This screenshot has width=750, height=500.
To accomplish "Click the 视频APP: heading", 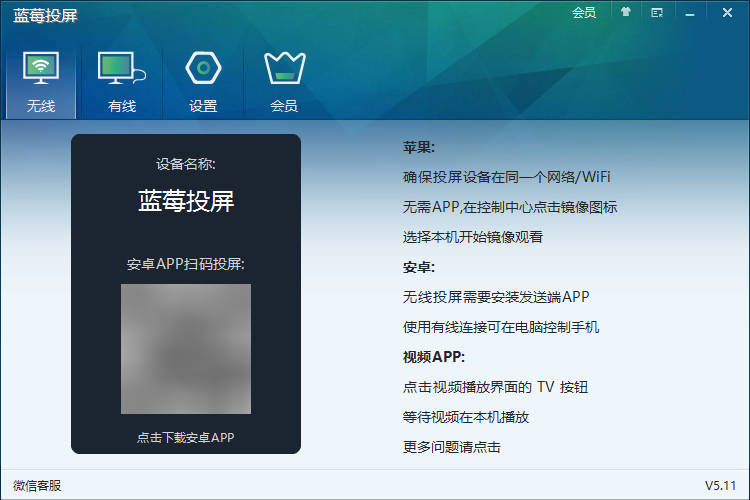I will coord(434,357).
